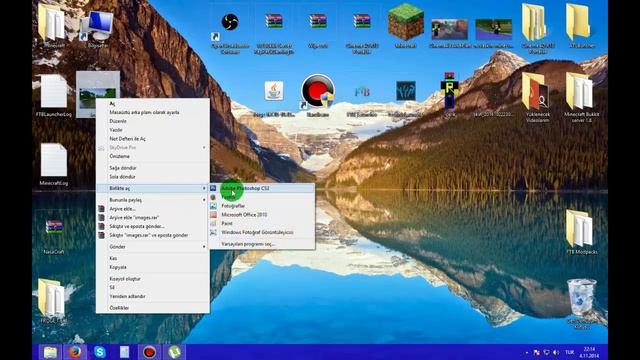
Task: Expand the Bununla paylaş submenu arrow
Action: pyautogui.click(x=204, y=200)
